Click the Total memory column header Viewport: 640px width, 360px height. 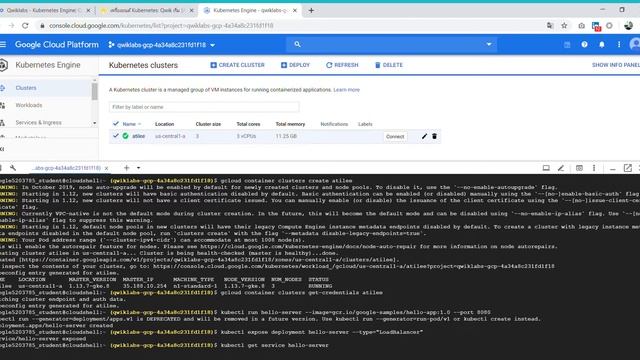(x=290, y=124)
